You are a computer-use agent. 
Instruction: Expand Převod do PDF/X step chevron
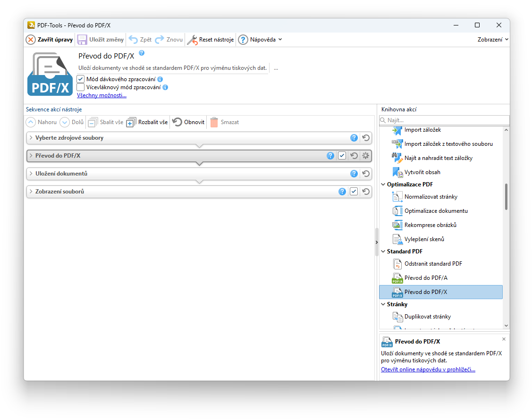point(31,156)
